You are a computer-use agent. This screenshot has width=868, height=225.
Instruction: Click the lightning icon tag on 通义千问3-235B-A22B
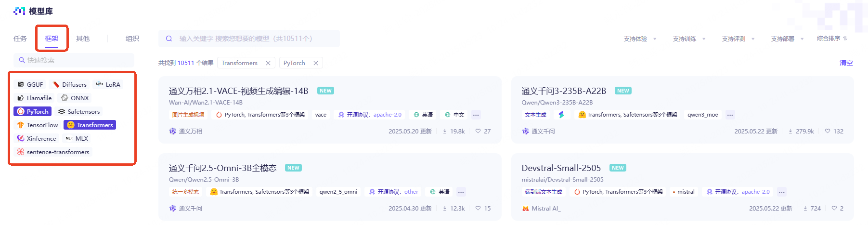(x=561, y=115)
